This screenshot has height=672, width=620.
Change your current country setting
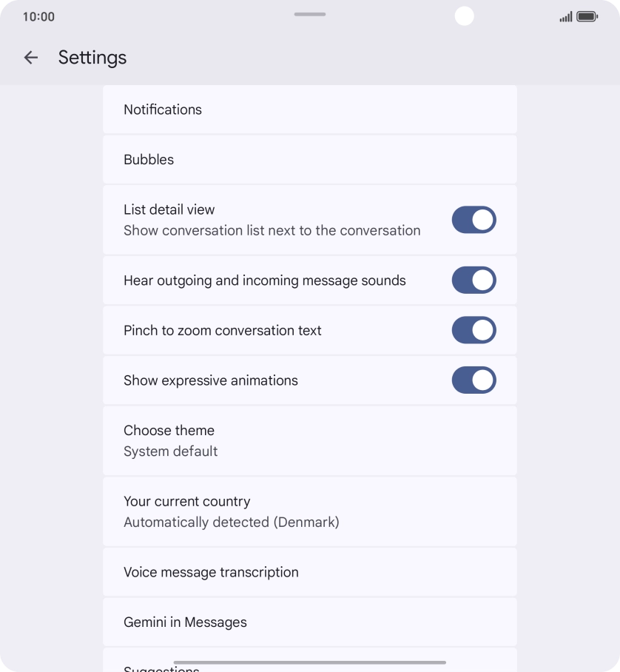click(310, 511)
